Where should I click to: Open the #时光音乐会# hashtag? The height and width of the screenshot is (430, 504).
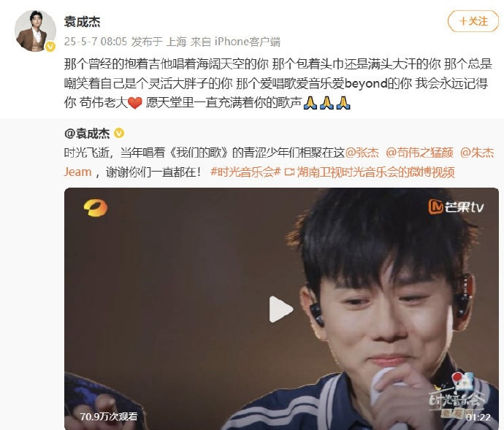click(246, 172)
